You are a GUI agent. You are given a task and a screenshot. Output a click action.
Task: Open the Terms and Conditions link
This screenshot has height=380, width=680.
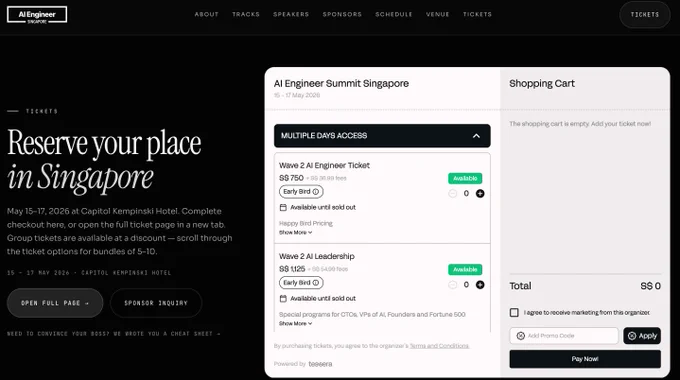(x=439, y=346)
